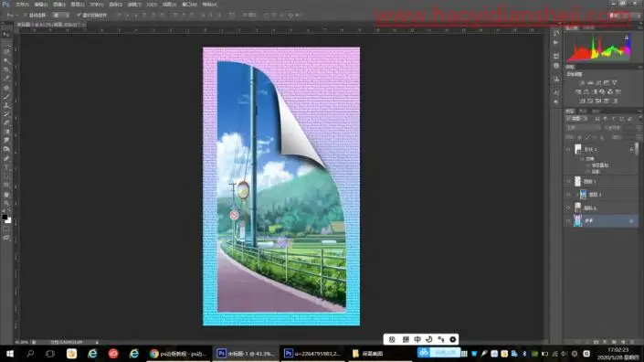The image size is (644, 362).
Task: Select the Dodge tool
Action: click(6, 149)
